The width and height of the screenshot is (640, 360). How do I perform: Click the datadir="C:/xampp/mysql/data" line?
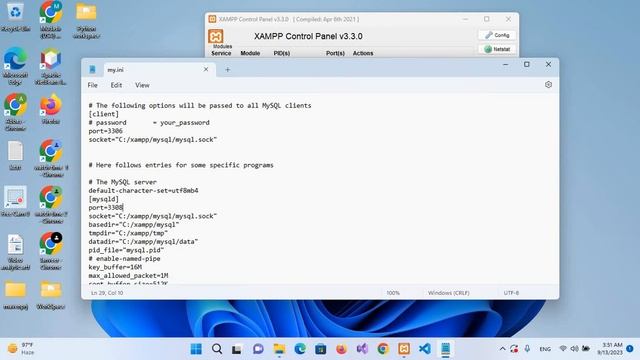click(x=143, y=242)
